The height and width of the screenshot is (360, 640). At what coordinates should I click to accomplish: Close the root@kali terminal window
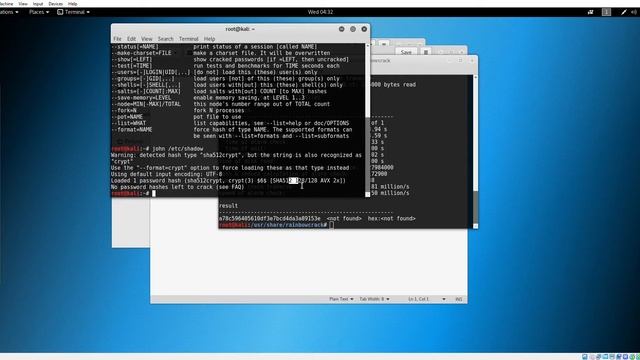[364, 29]
